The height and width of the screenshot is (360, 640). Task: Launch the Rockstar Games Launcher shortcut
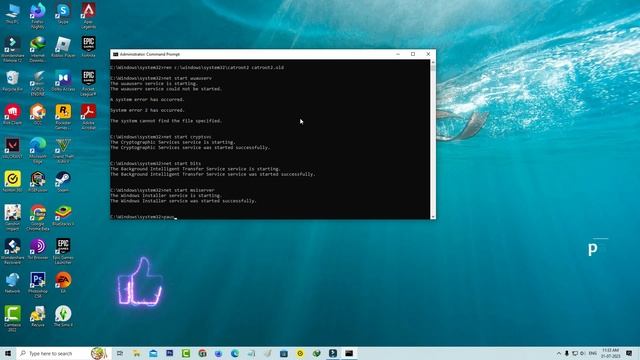coord(63,117)
